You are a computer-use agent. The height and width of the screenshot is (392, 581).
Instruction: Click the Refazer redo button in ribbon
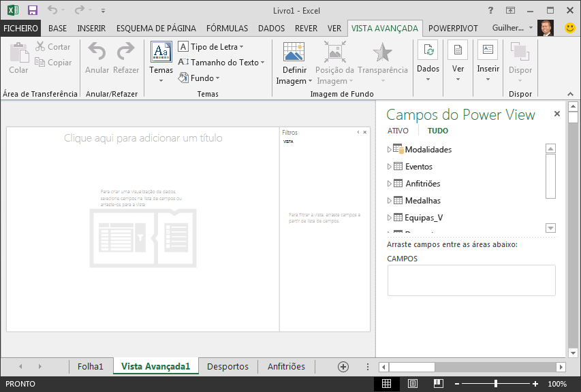[x=126, y=58]
